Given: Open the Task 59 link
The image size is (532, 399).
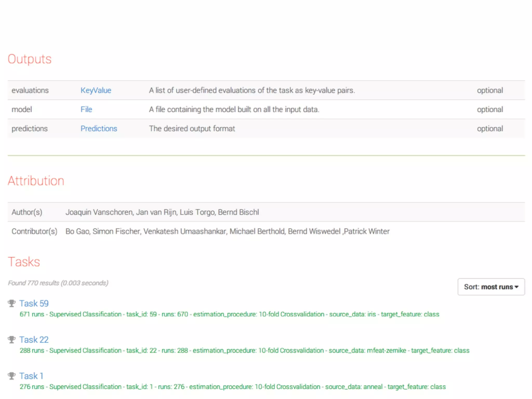Looking at the screenshot, I should [34, 303].
